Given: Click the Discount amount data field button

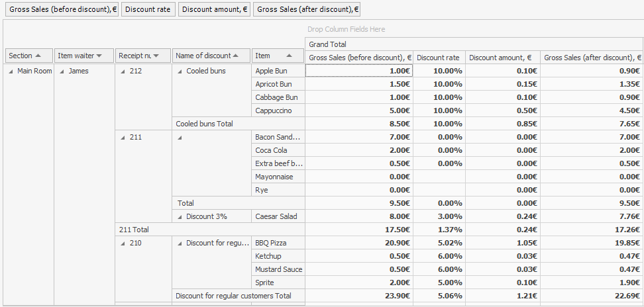Looking at the screenshot, I should click(x=214, y=9).
